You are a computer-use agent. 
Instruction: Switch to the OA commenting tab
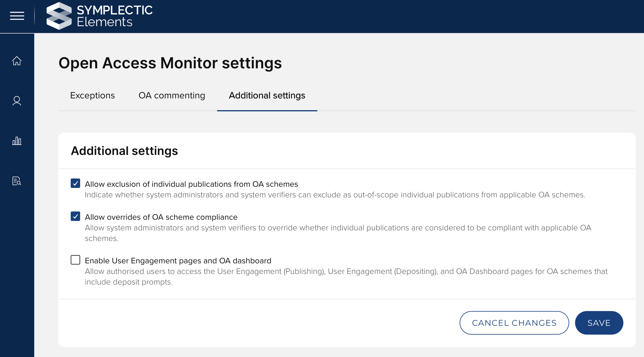point(172,95)
